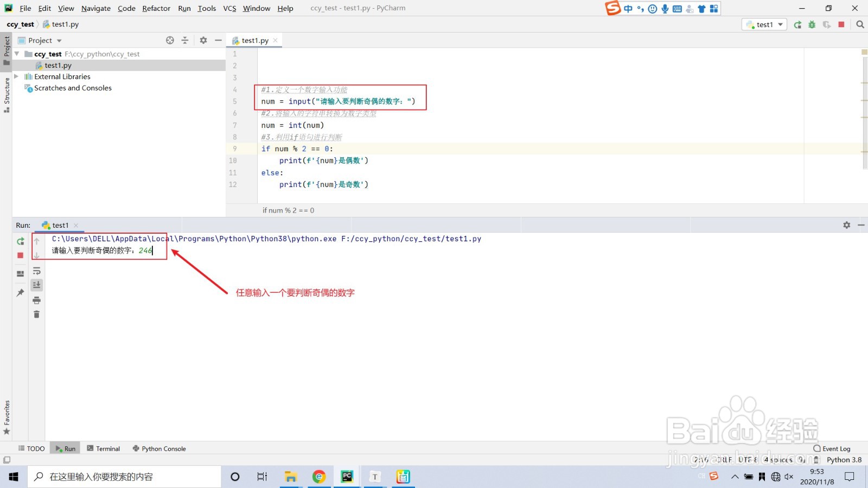Viewport: 868px width, 488px height.
Task: Click line number 9 in the gutter
Action: point(235,149)
